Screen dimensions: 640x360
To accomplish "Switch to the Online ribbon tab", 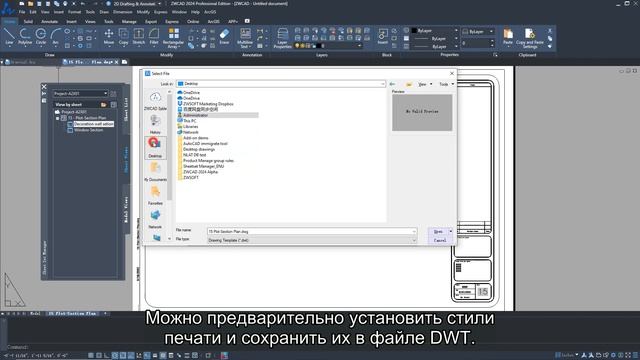I will tap(193, 22).
